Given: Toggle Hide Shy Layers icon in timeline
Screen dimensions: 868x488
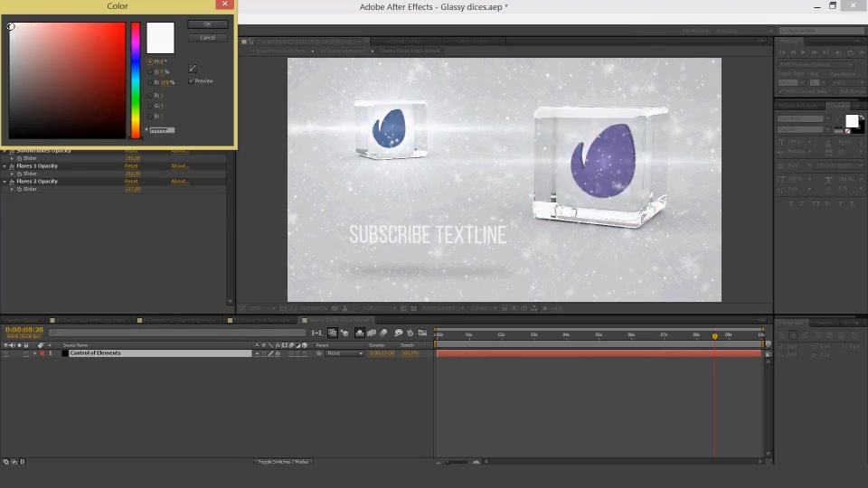Looking at the screenshot, I should [359, 333].
